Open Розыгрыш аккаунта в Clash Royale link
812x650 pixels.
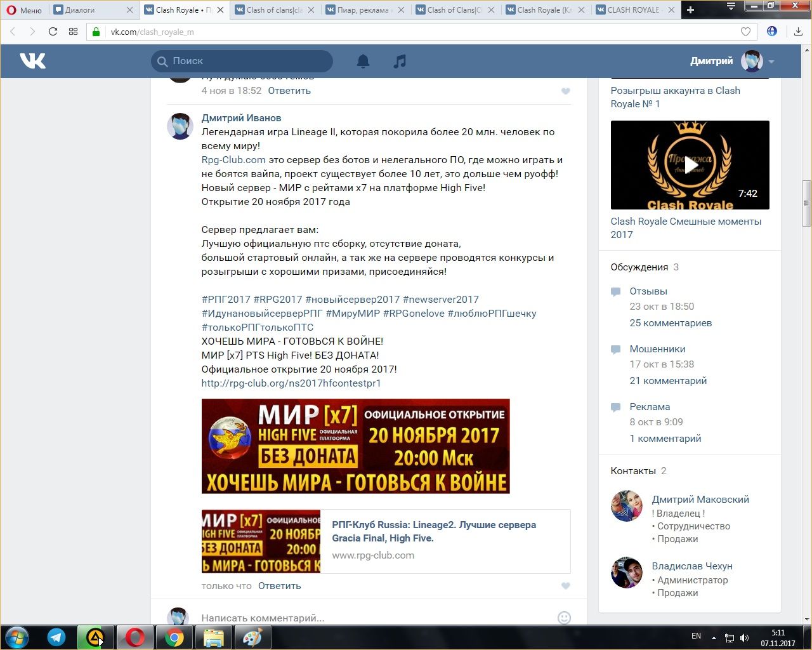pyautogui.click(x=675, y=97)
